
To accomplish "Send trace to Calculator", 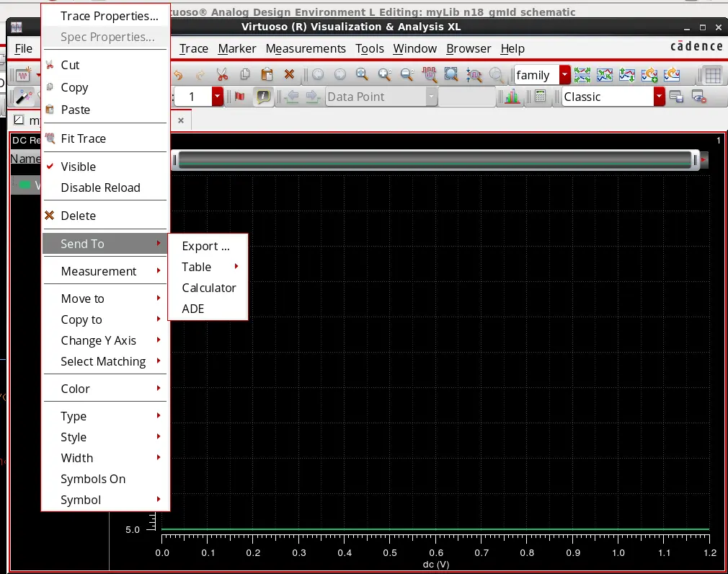I will tap(208, 288).
